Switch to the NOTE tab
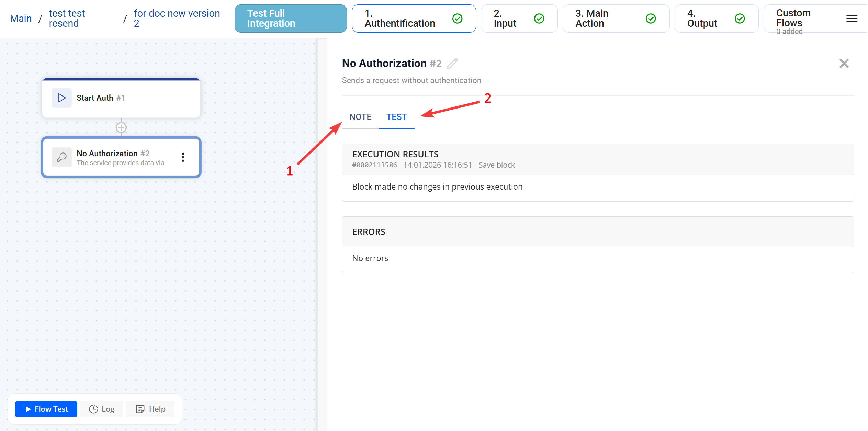 360,117
